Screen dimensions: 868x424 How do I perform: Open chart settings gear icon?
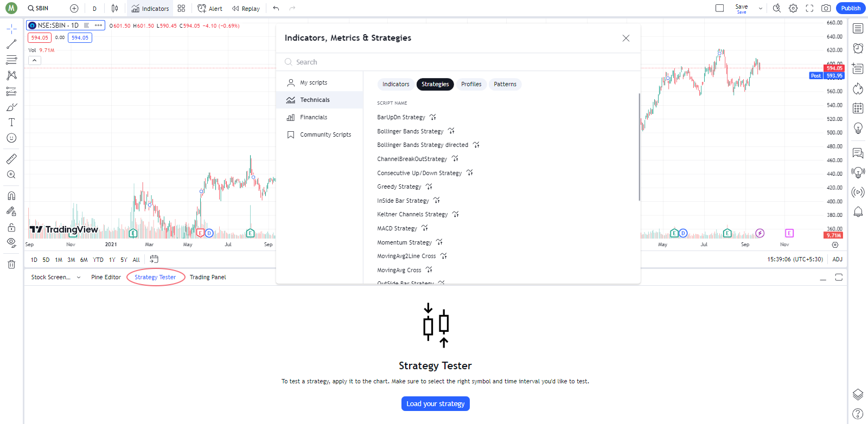793,8
